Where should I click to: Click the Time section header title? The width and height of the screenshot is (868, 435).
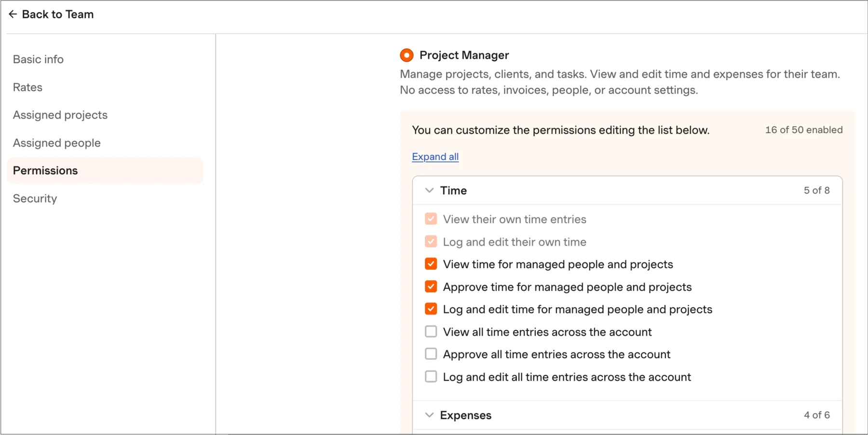click(x=453, y=190)
